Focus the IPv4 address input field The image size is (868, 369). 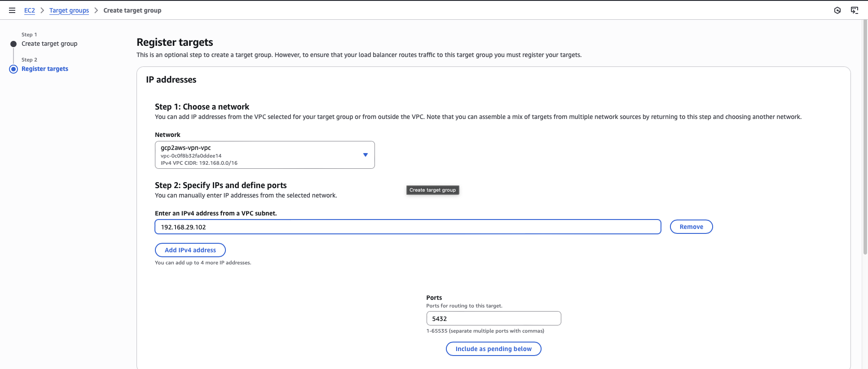click(408, 227)
